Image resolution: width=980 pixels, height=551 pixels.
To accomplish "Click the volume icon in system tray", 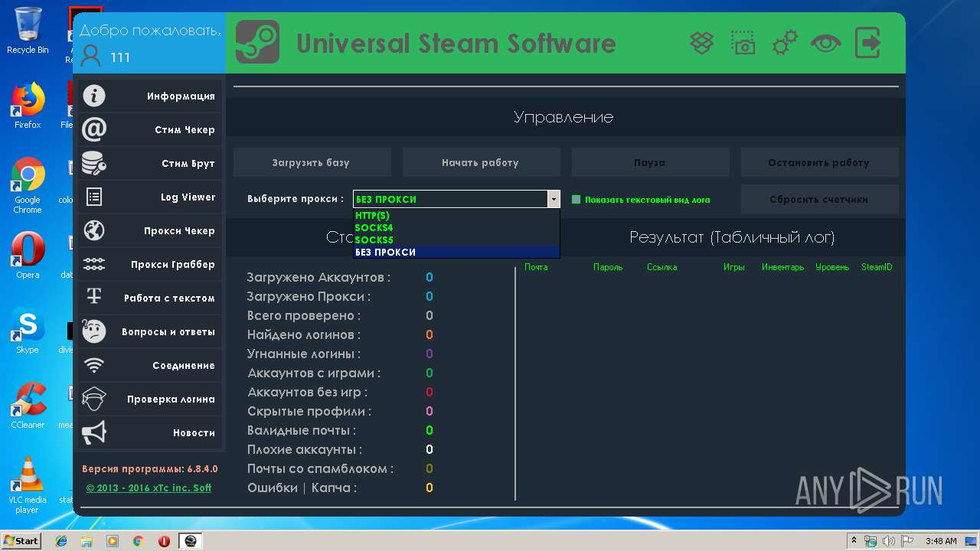I will 888,541.
